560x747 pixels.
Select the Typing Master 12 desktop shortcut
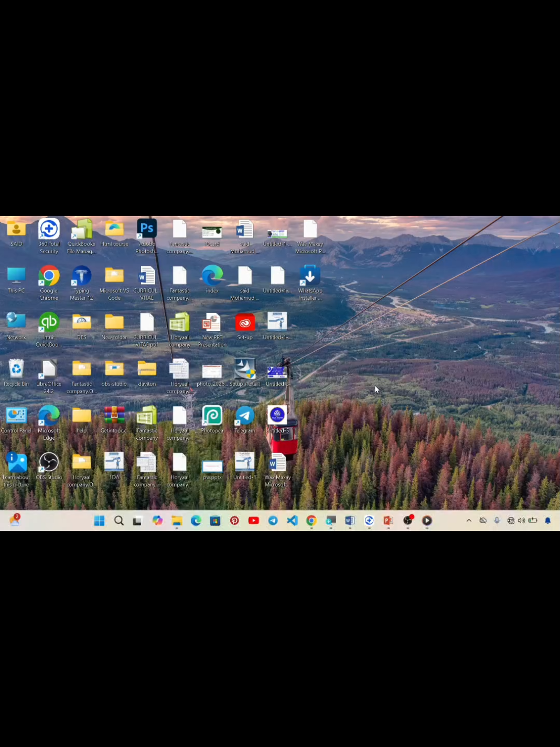point(81,283)
